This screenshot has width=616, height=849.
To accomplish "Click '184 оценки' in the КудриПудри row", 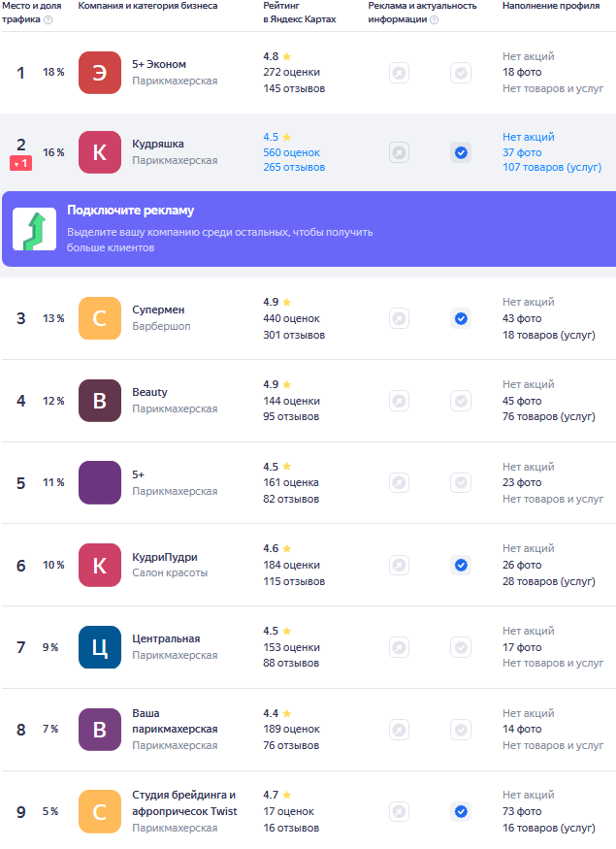I will 291,566.
